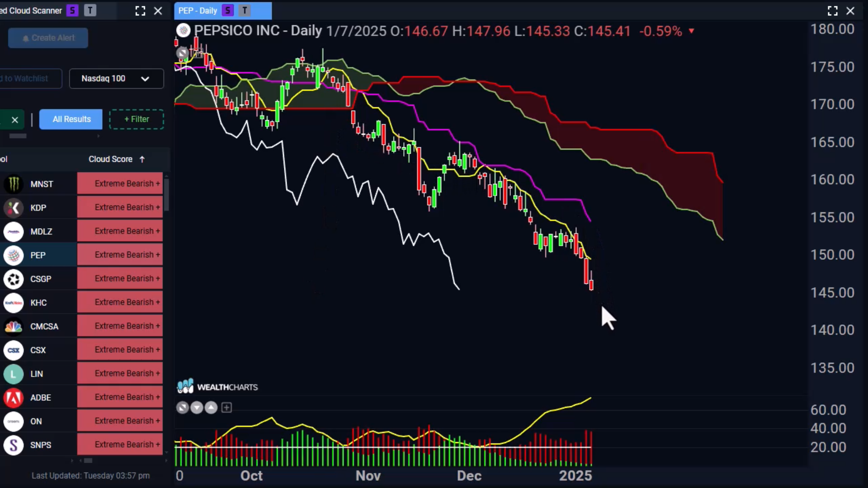Click CSX Extreme Bearish + score cell

(120, 350)
